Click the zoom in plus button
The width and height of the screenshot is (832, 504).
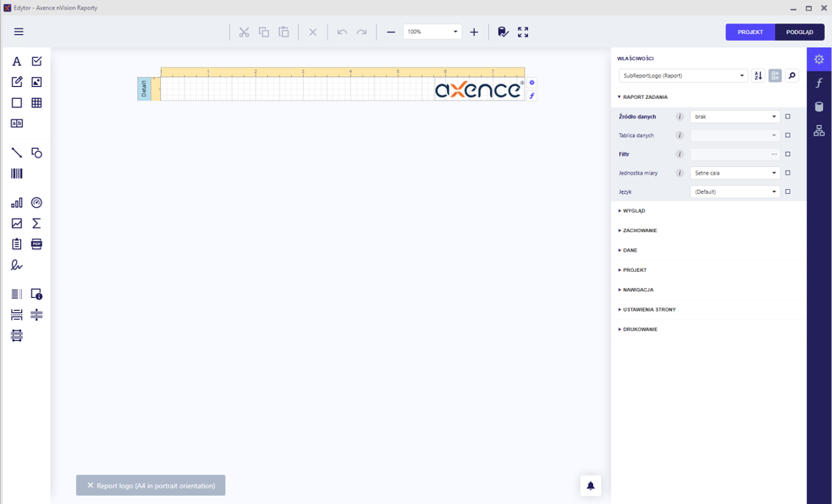[x=474, y=32]
